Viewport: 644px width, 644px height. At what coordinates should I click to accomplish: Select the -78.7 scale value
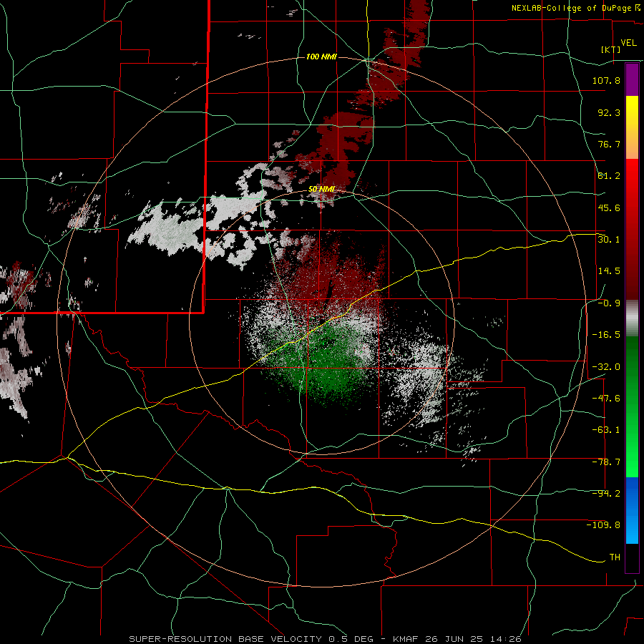click(606, 462)
